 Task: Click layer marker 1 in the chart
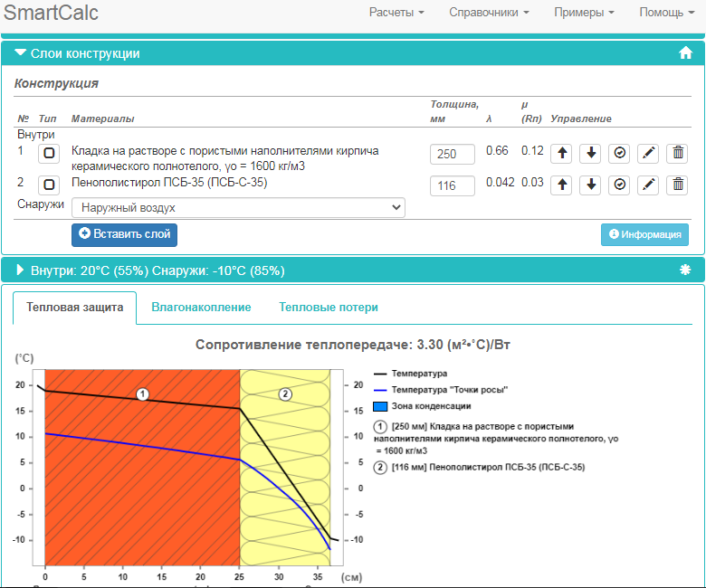pos(143,394)
